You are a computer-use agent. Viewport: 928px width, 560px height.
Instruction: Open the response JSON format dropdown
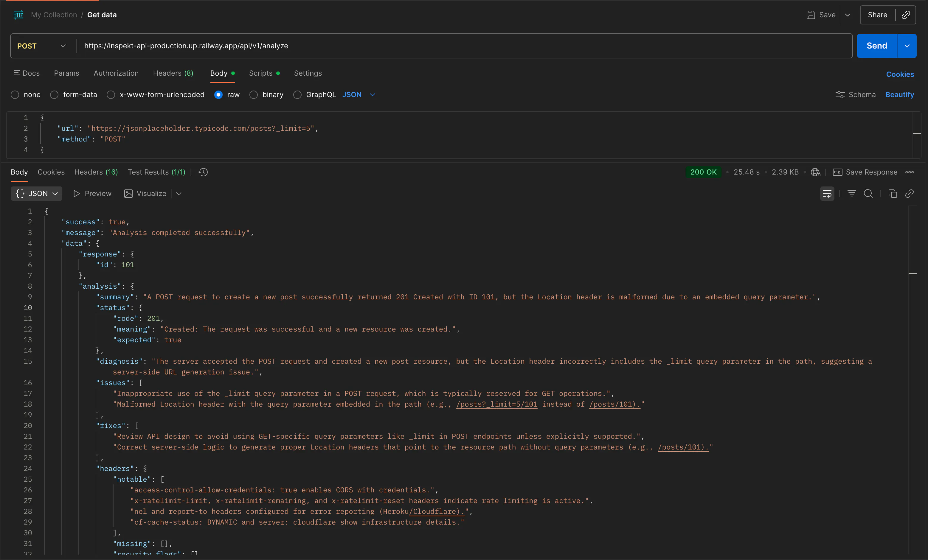[x=37, y=193]
